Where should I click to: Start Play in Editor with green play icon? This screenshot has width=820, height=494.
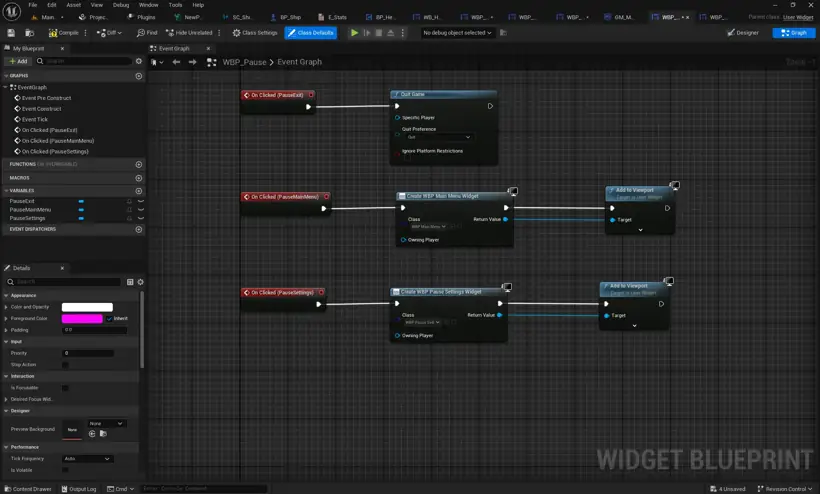[x=354, y=33]
